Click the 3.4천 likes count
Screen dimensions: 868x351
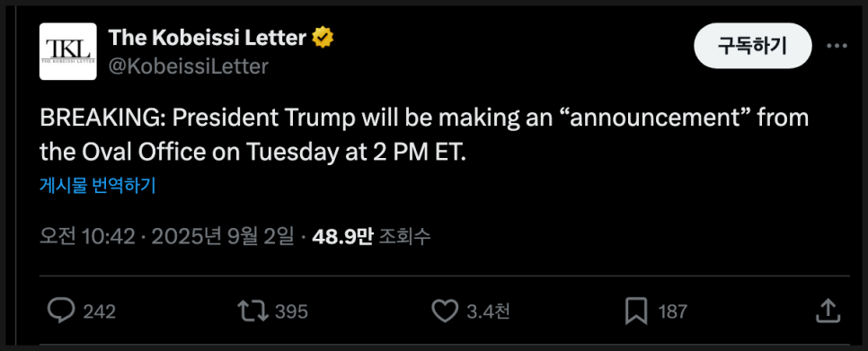point(488,312)
